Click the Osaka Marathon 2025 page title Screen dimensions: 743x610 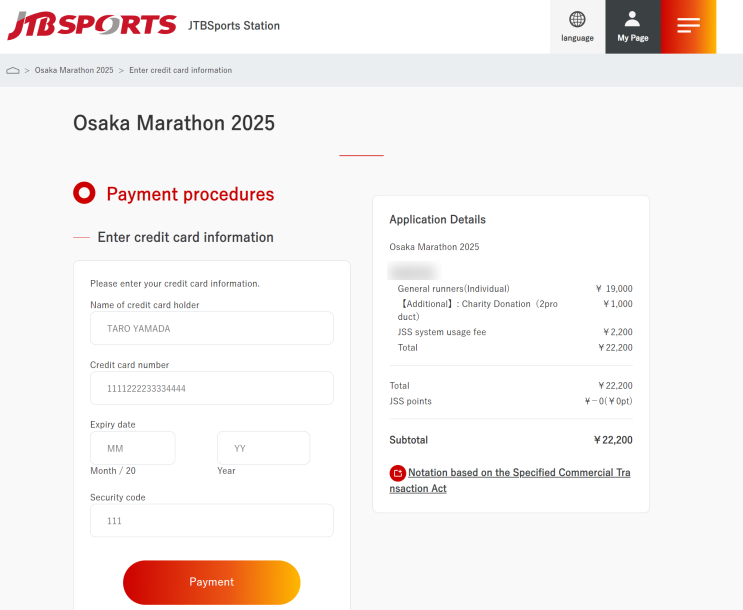tap(174, 123)
